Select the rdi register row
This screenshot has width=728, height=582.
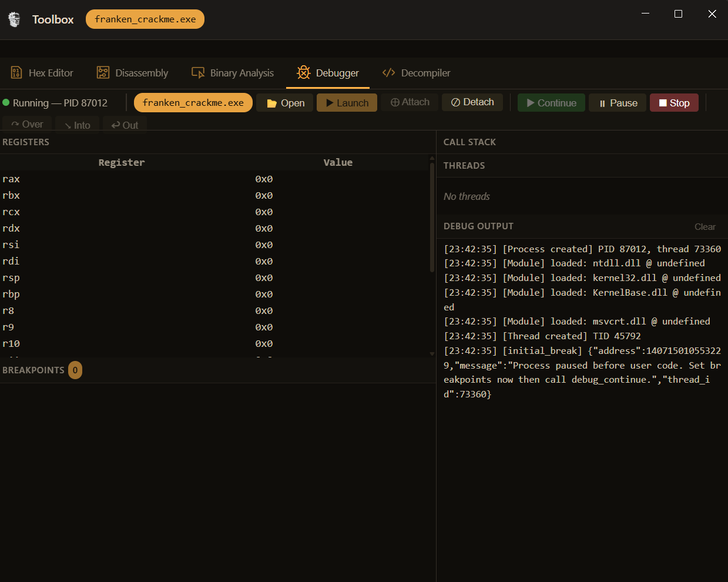[x=214, y=261]
